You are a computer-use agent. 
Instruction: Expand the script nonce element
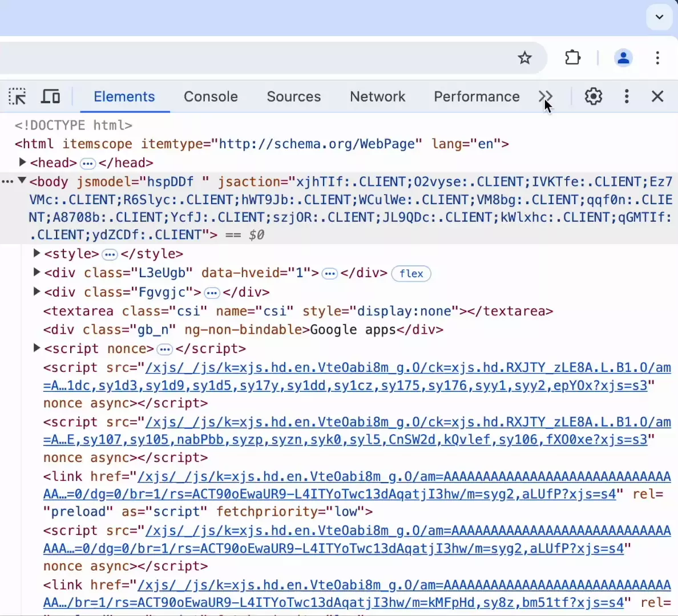click(x=37, y=348)
